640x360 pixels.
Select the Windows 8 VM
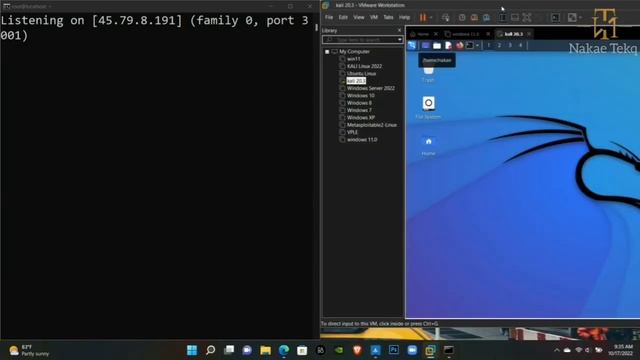tap(359, 103)
